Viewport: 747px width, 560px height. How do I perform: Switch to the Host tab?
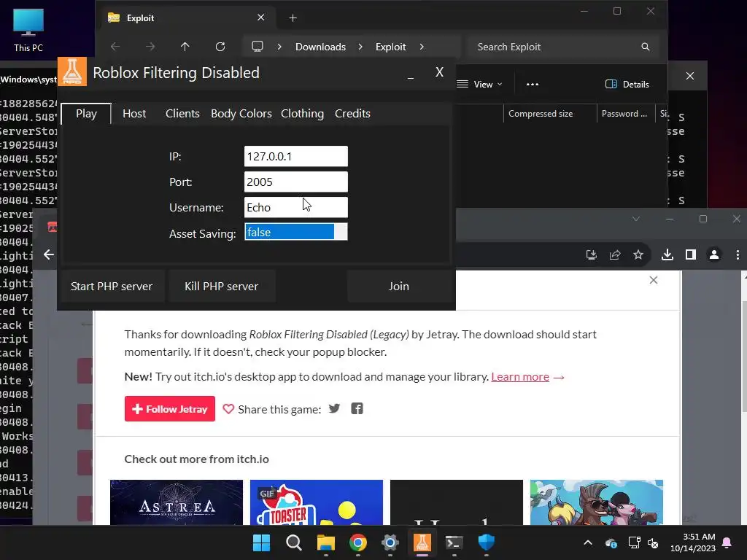coord(134,114)
